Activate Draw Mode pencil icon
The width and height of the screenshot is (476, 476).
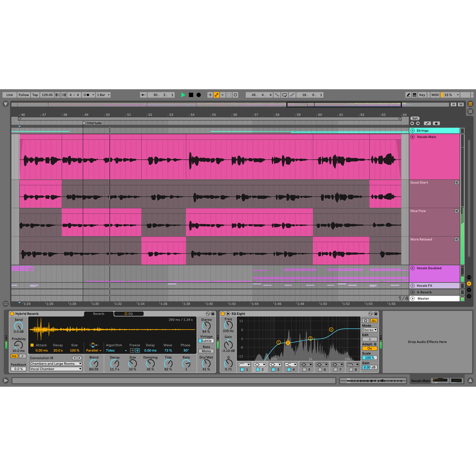coord(408,95)
